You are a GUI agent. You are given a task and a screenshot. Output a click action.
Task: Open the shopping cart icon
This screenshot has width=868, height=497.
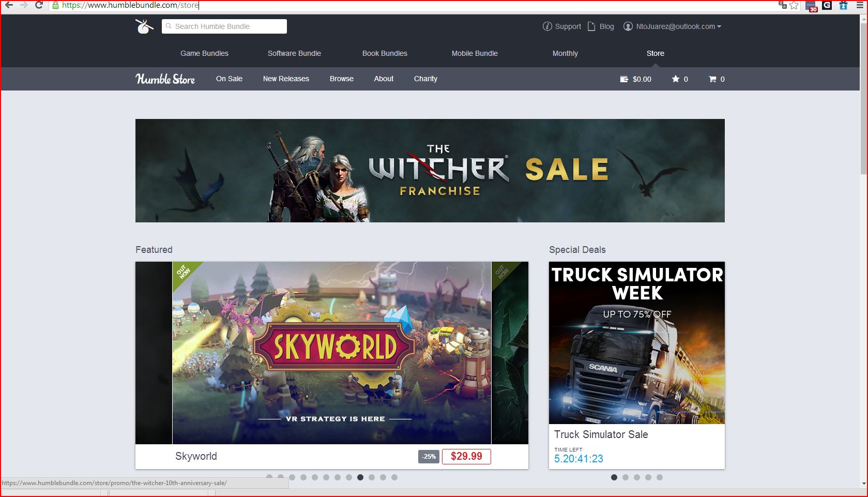point(712,79)
